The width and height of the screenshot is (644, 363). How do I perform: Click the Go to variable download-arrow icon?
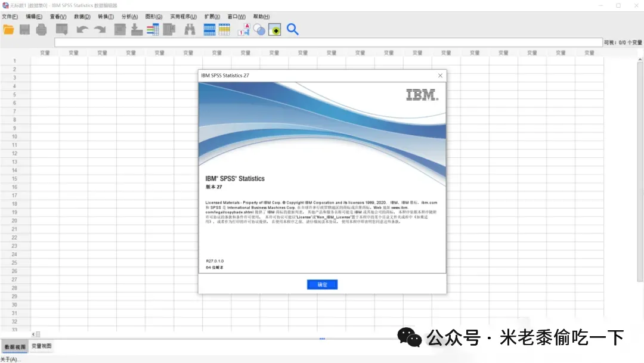pyautogui.click(x=137, y=30)
